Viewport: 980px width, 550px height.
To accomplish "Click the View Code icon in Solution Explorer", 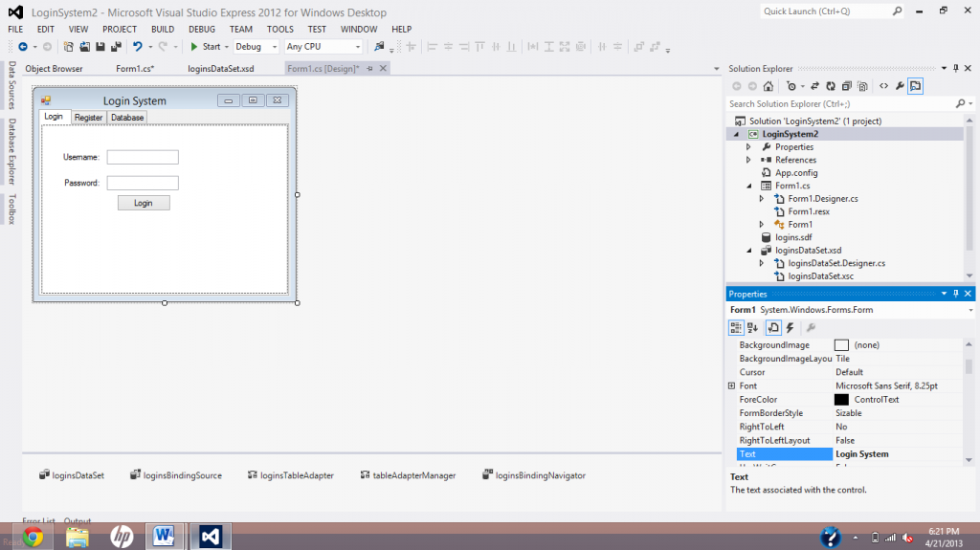I will (883, 86).
